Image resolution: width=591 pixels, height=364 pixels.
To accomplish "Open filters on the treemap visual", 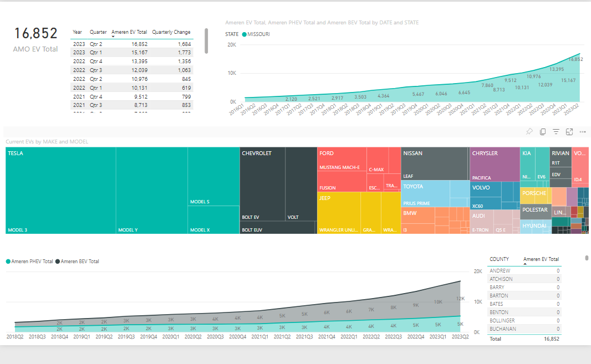I will click(556, 132).
